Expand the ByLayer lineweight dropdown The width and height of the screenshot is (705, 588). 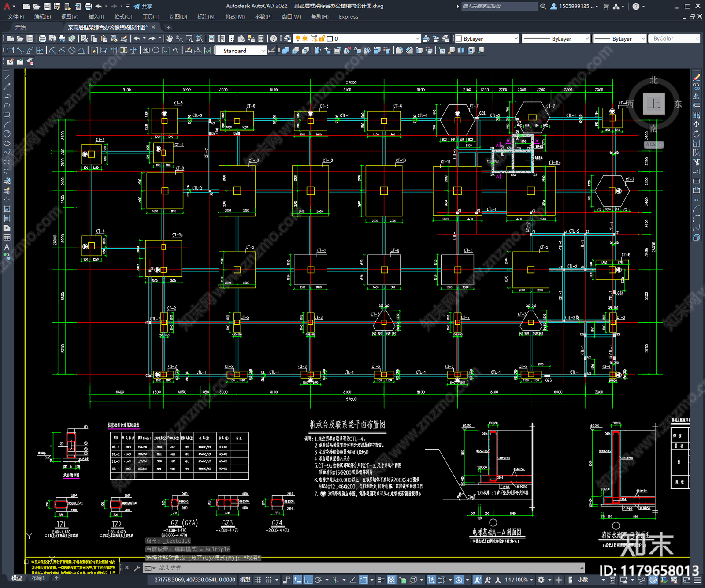click(619, 39)
